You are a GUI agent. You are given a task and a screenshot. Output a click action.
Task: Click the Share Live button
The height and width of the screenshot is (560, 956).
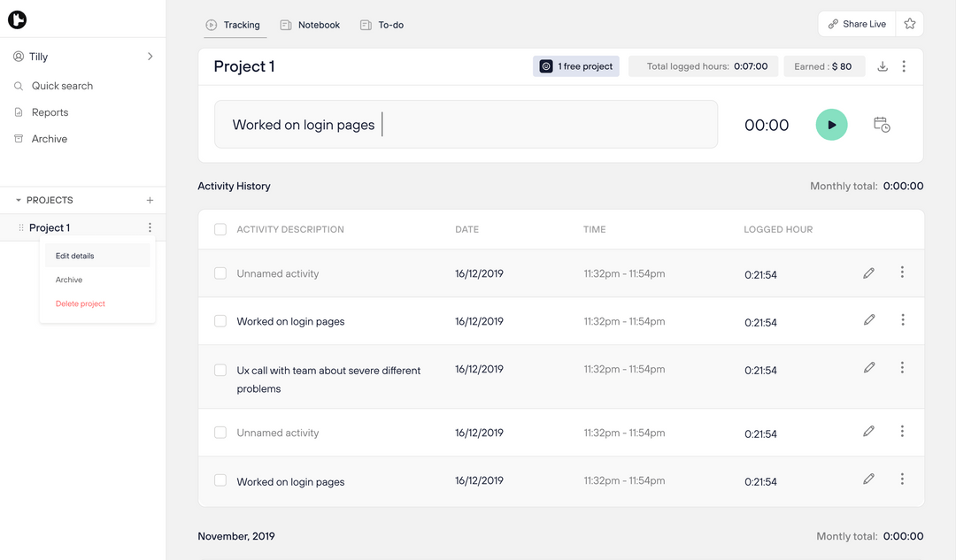857,24
